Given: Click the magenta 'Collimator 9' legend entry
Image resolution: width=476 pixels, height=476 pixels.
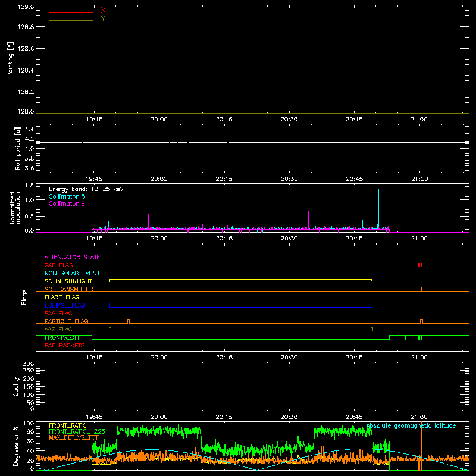Looking at the screenshot, I should coord(67,203).
